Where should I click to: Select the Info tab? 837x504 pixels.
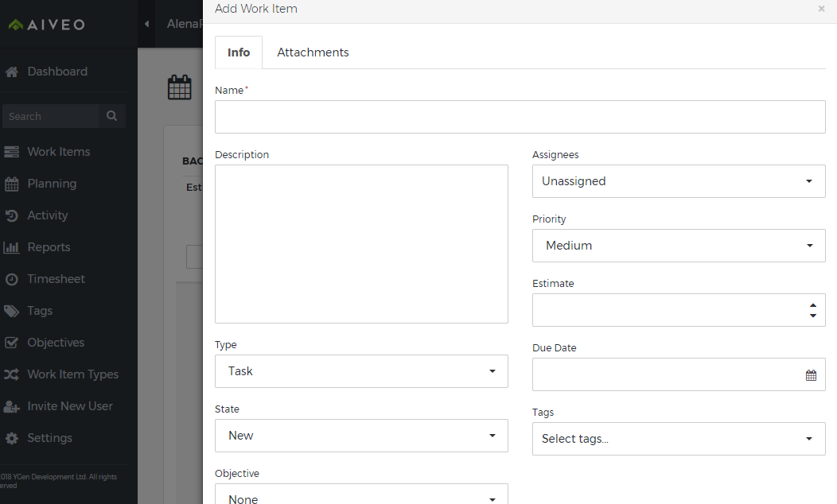pyautogui.click(x=239, y=52)
